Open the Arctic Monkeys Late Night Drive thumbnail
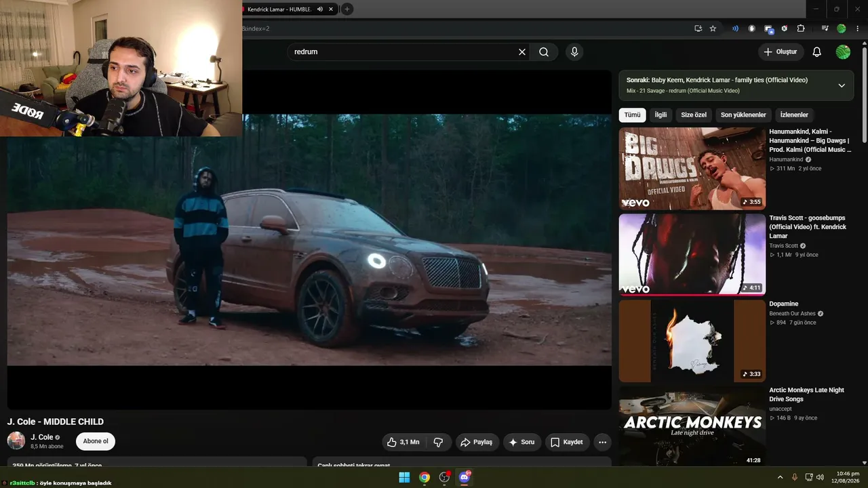This screenshot has width=868, height=488. [692, 426]
